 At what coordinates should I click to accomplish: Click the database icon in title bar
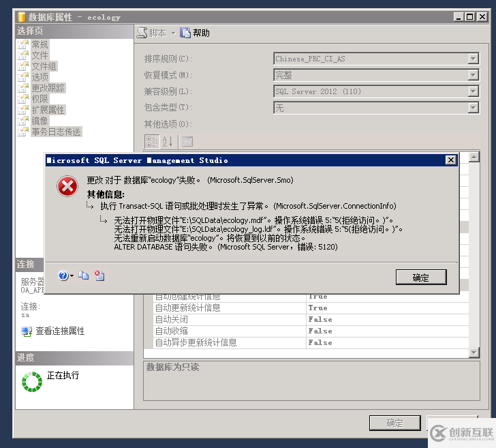(x=22, y=17)
